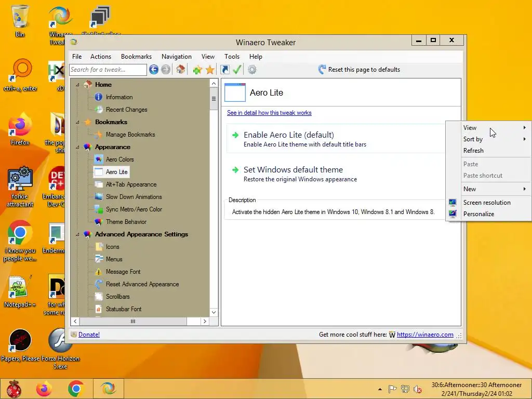Click tree vertical scrollbar down arrow
The width and height of the screenshot is (532, 399).
(214, 312)
